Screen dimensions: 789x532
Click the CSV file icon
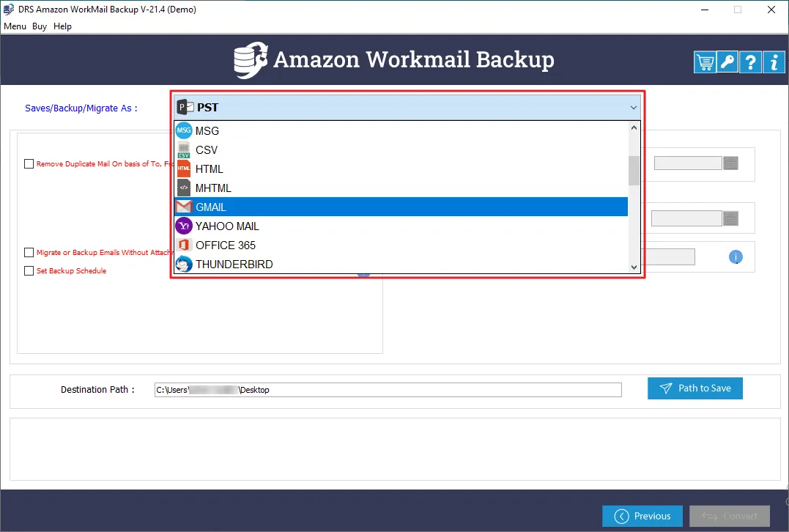pos(184,149)
